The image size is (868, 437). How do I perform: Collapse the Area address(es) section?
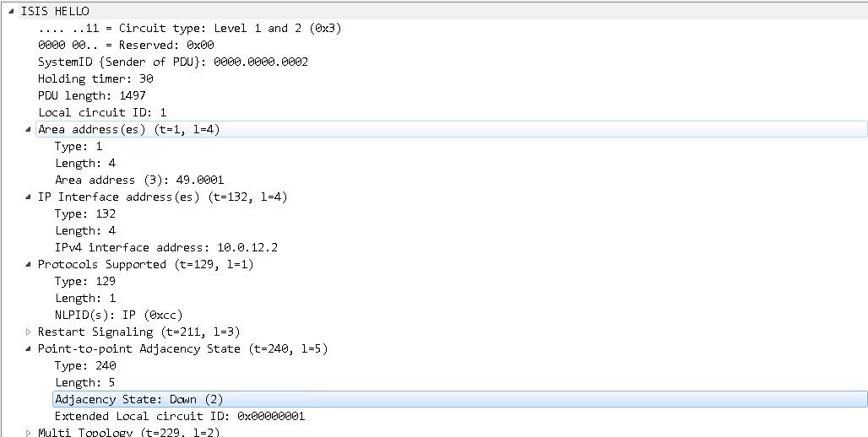30,129
